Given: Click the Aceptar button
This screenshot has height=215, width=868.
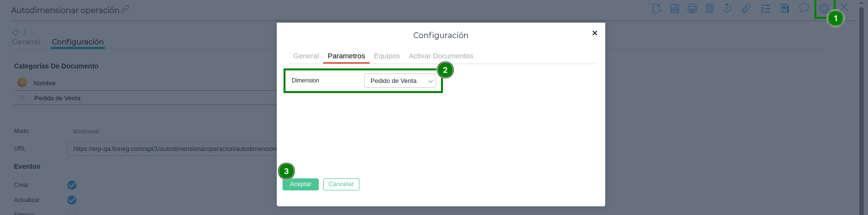Looking at the screenshot, I should [x=300, y=184].
